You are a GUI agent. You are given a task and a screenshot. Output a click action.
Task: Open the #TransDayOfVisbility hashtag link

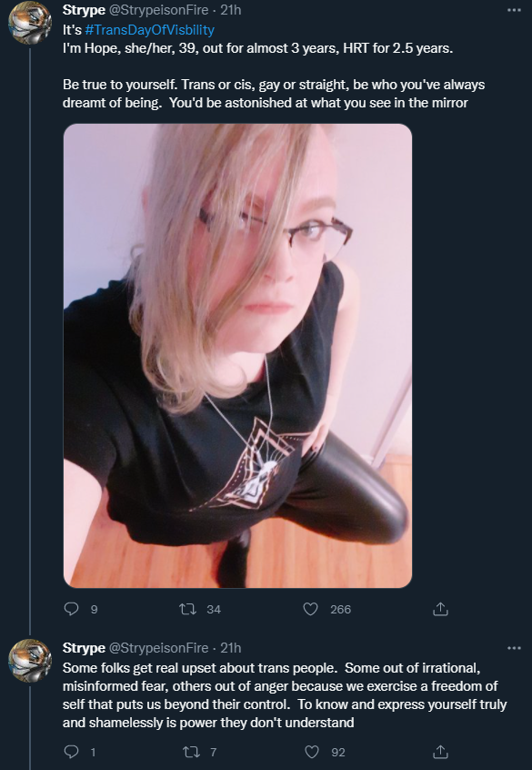pyautogui.click(x=150, y=30)
